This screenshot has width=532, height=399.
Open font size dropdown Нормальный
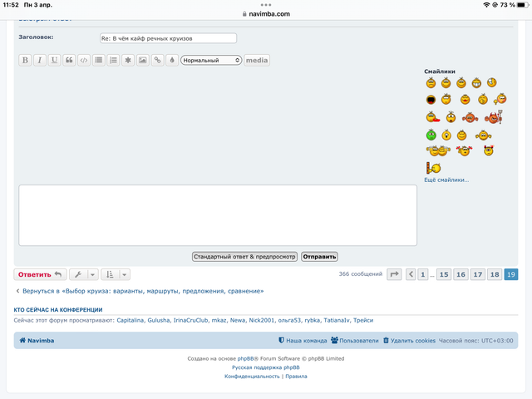tap(211, 61)
